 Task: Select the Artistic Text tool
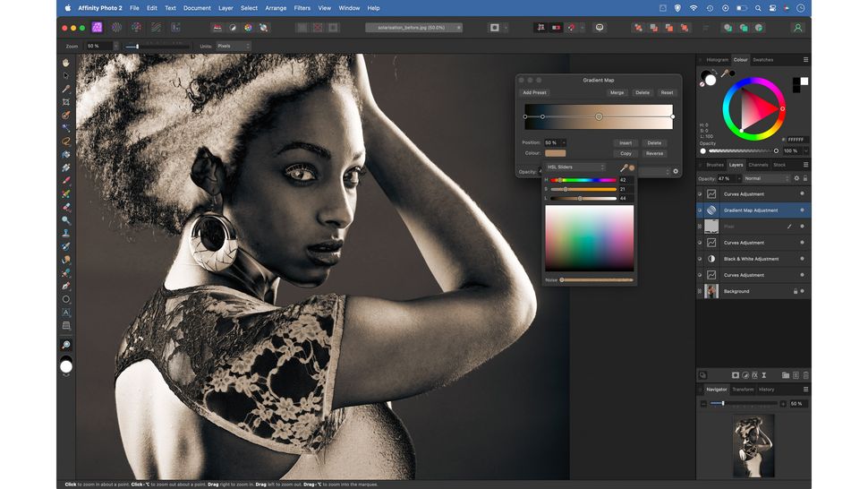click(x=66, y=313)
